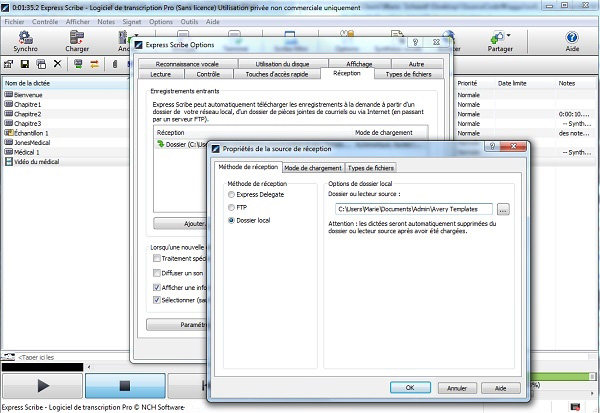Viewport: 600px width, 413px height.
Task: Open the Signet menu
Action: (132, 22)
